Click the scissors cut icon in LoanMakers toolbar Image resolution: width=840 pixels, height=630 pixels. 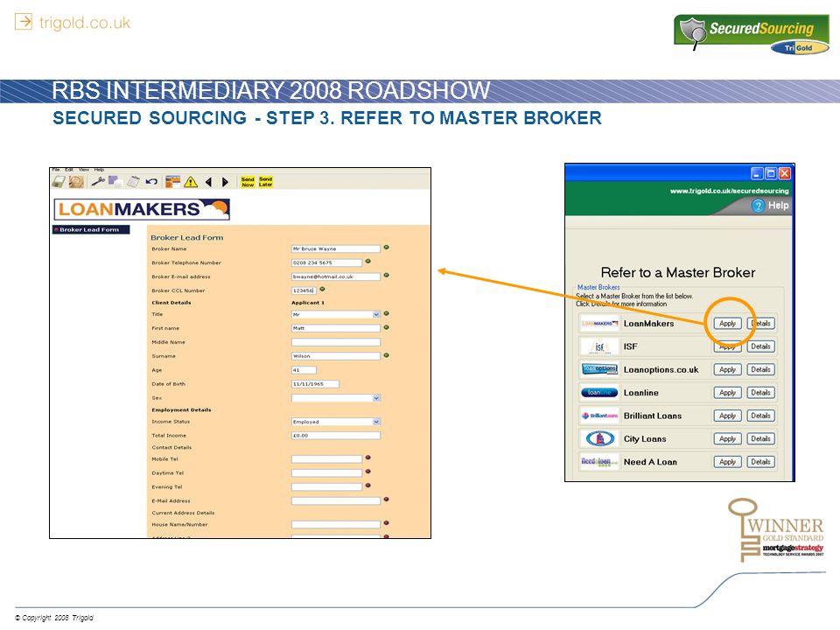98,182
